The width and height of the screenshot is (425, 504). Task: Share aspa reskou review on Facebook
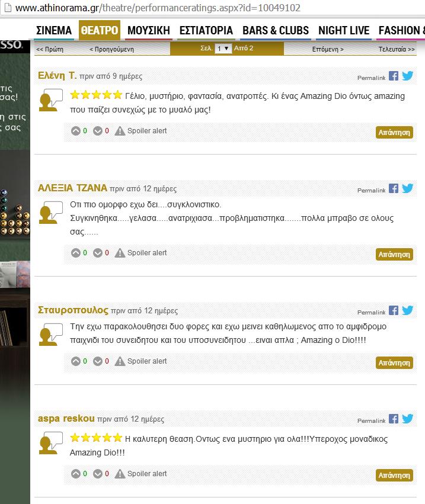click(393, 419)
